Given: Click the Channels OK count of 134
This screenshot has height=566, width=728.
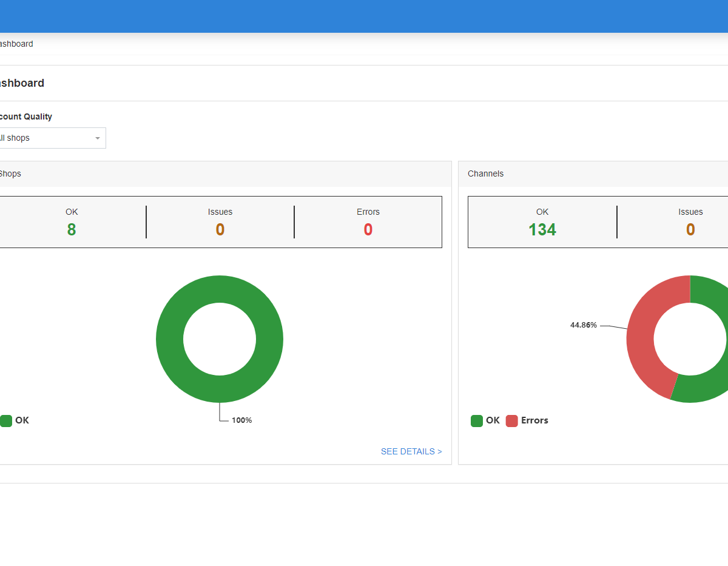Looking at the screenshot, I should (542, 229).
